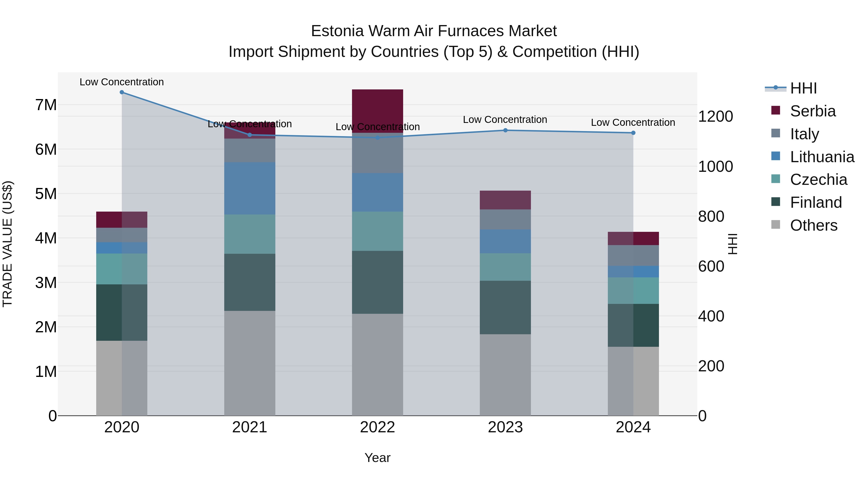Click the Czechia legend color swatch

tap(776, 179)
